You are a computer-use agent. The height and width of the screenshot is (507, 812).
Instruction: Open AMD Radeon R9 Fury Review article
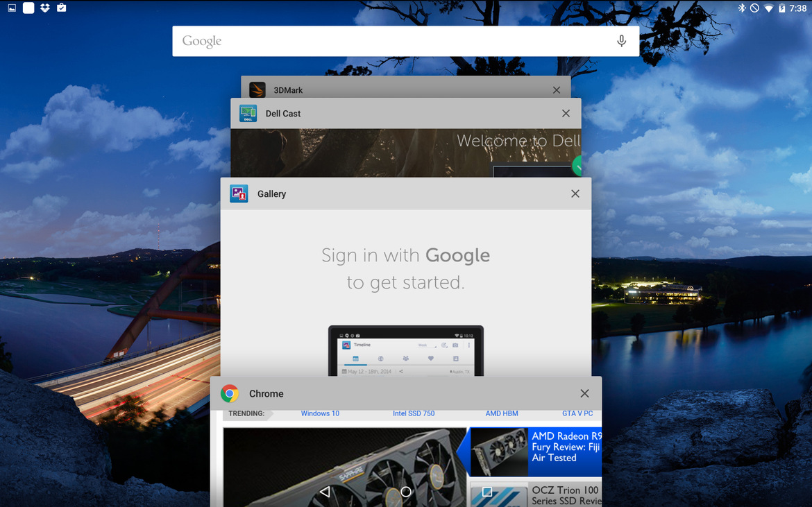[566, 447]
